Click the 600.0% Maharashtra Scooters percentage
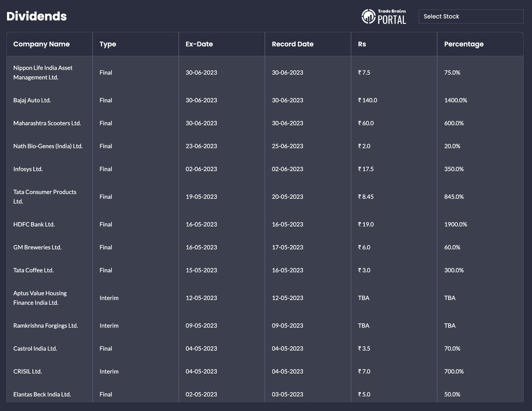 pos(454,123)
